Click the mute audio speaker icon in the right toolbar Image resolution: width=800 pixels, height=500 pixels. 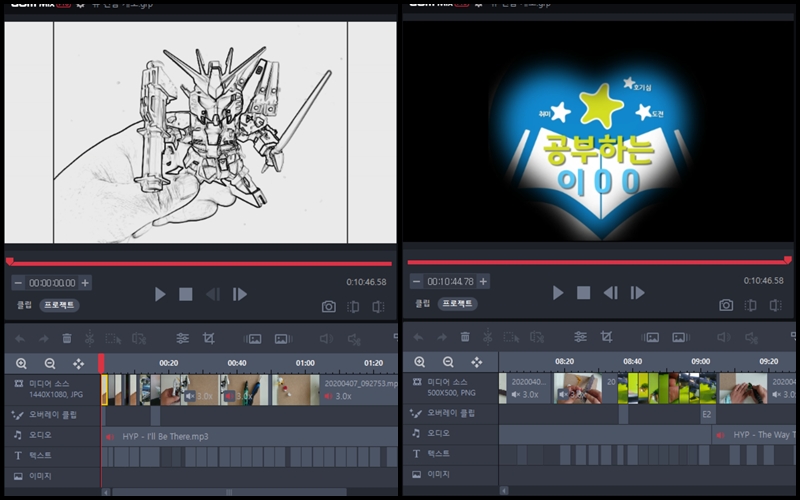tap(724, 337)
